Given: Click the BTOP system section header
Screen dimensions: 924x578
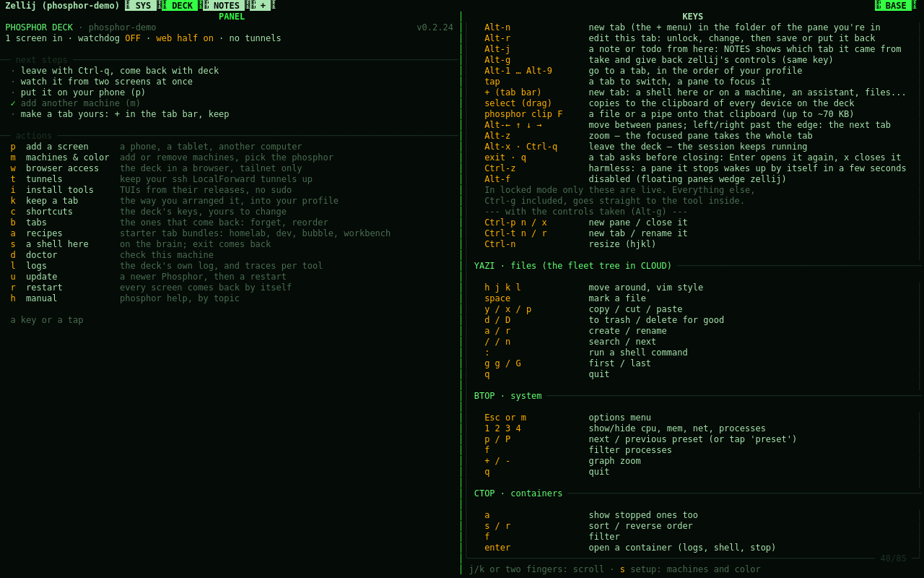Looking at the screenshot, I should pos(508,396).
